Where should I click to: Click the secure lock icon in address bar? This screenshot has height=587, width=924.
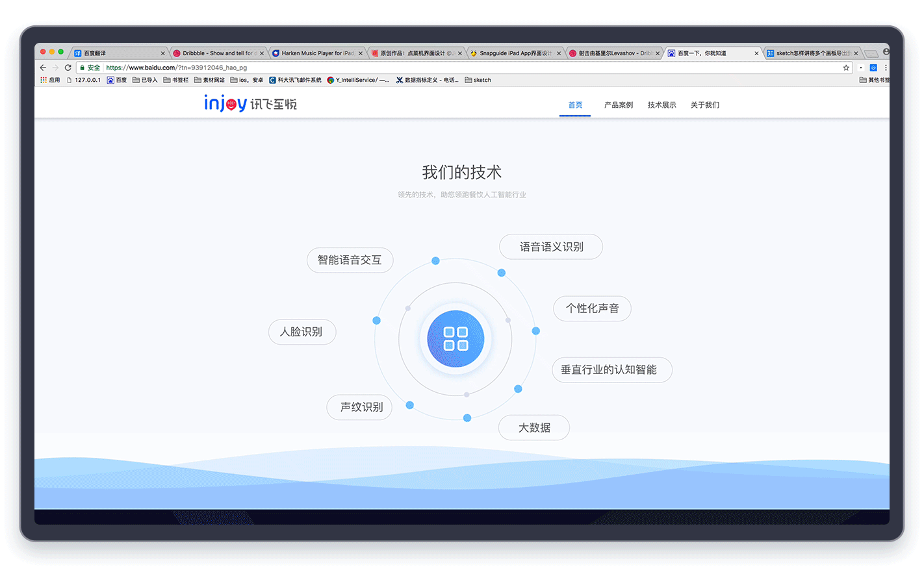(82, 68)
